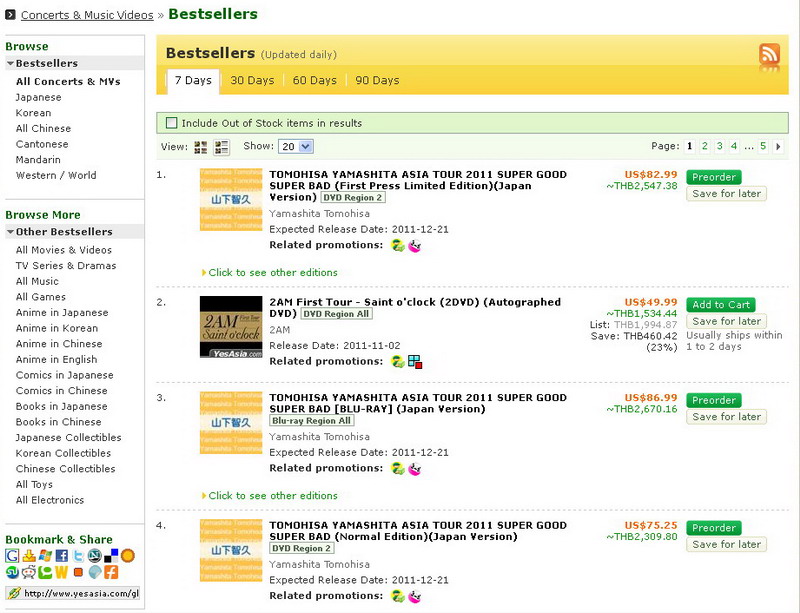Share on Reddit icon
Image resolution: width=800 pixels, height=613 pixels.
pyautogui.click(x=29, y=572)
